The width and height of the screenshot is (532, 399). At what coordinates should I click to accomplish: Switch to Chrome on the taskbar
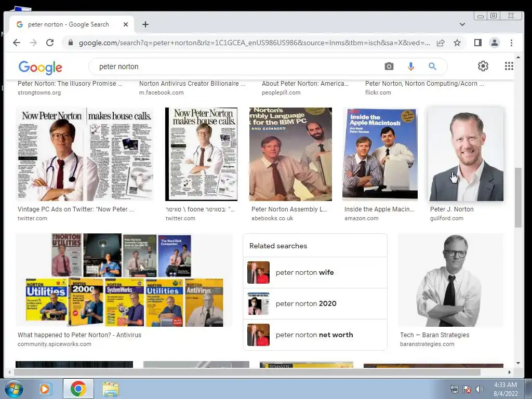78,389
